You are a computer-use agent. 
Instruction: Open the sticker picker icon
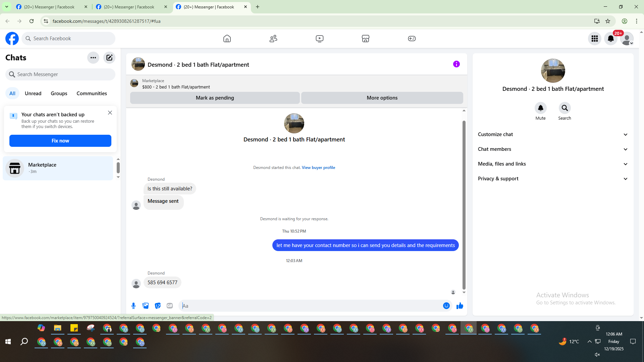[x=158, y=306]
